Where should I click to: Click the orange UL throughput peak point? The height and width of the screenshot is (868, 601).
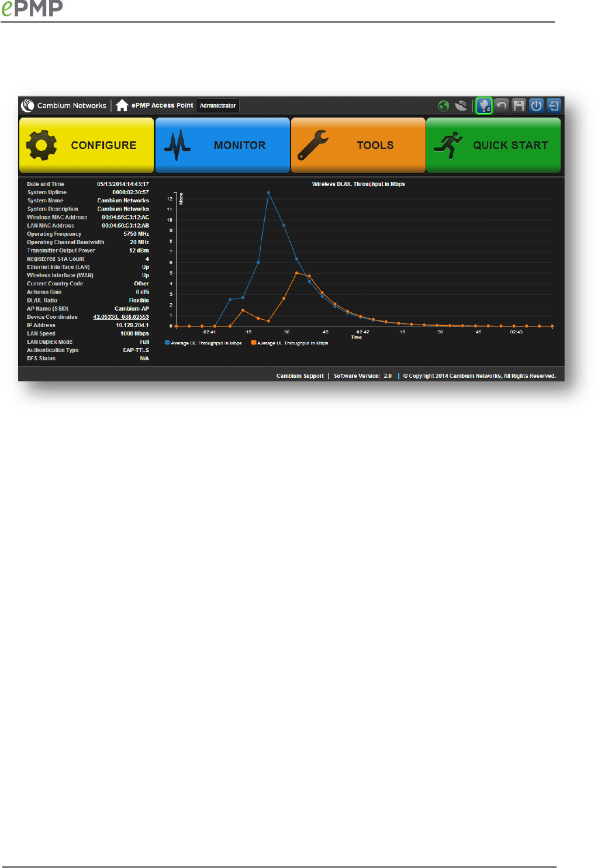(296, 273)
